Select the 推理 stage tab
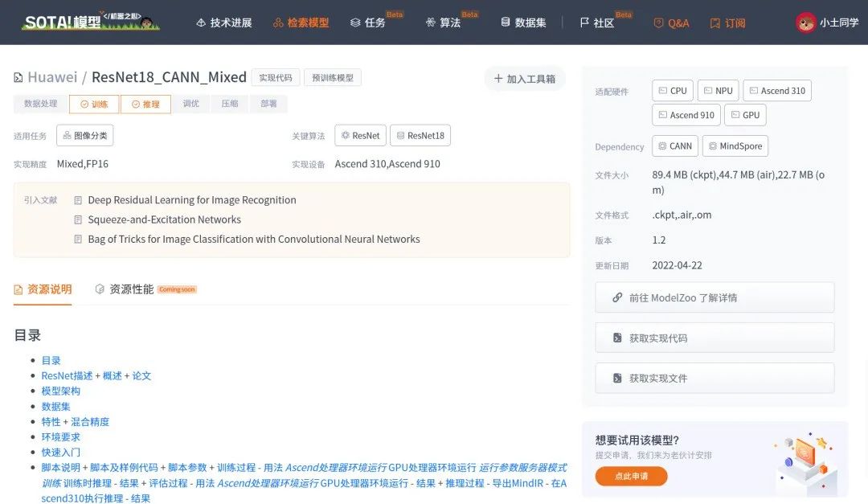The height and width of the screenshot is (504, 868). (145, 104)
